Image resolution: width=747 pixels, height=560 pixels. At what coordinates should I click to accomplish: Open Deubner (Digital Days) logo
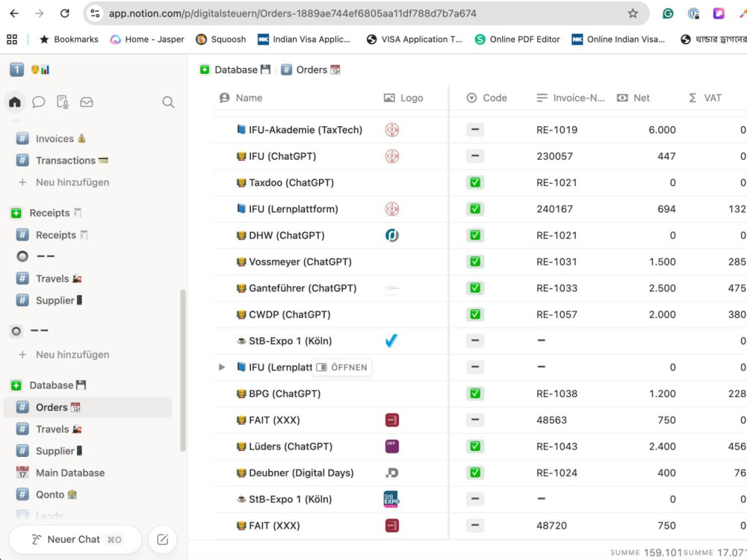click(x=391, y=473)
